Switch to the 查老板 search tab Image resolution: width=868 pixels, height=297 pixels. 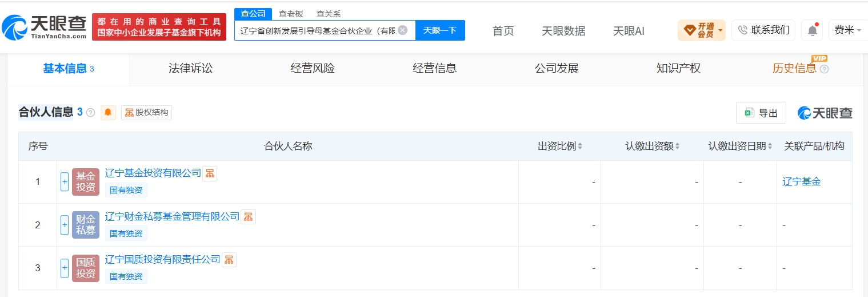pyautogui.click(x=291, y=14)
